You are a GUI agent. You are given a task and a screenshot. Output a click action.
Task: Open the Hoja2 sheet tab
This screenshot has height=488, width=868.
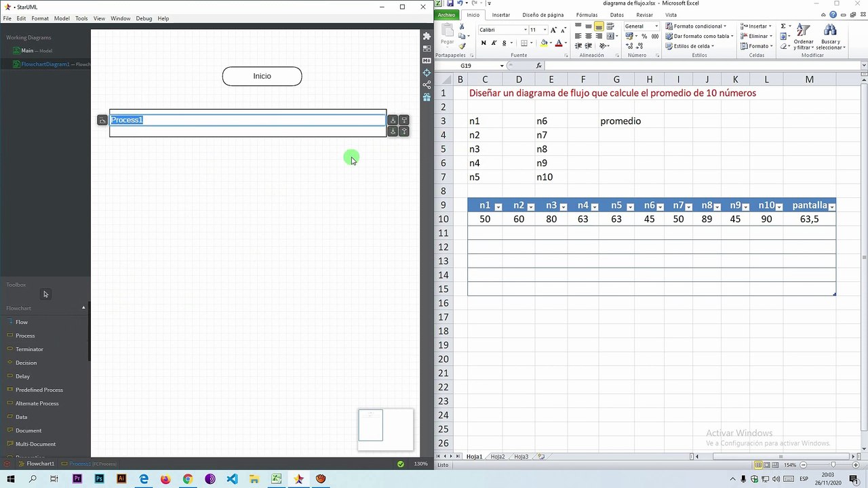(498, 457)
